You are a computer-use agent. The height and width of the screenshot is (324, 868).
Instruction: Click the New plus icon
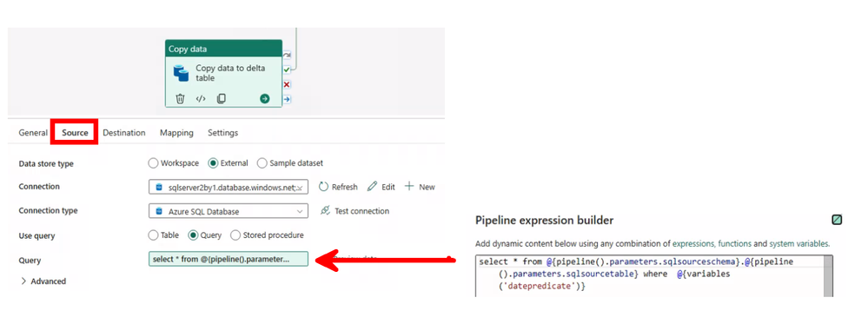coord(409,187)
